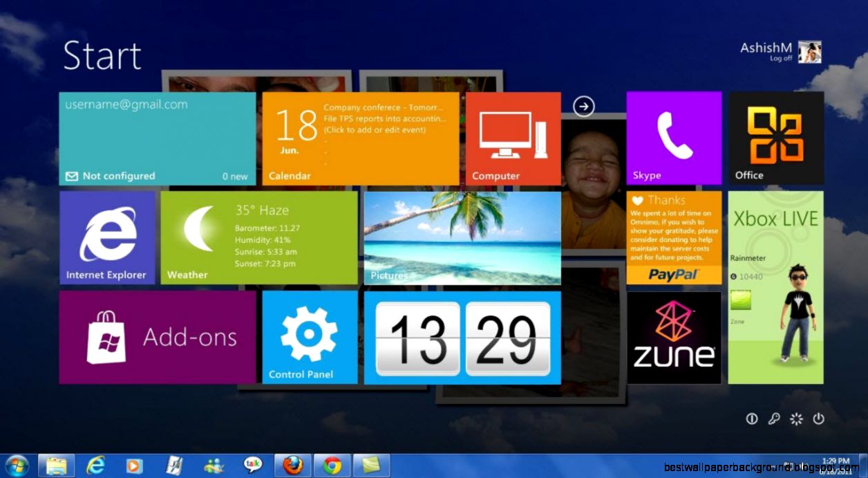Click the AshishM user avatar picture
This screenshot has height=478, width=868.
[810, 52]
